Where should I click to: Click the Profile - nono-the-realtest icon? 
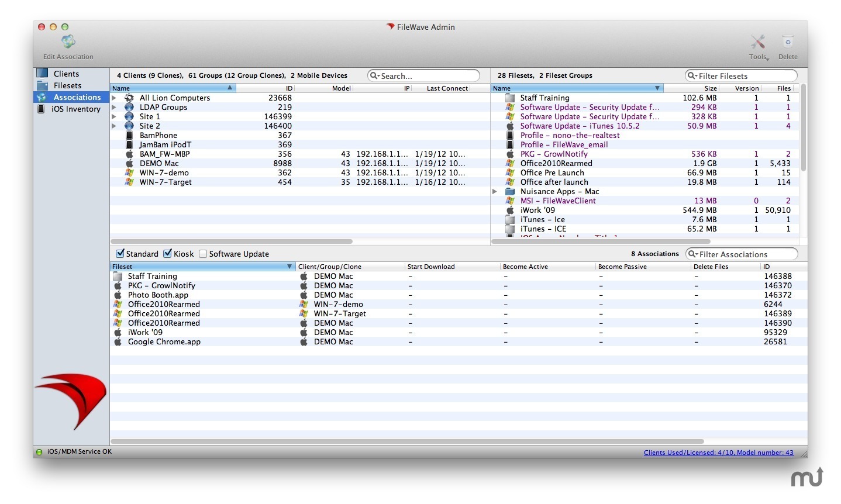coord(510,135)
